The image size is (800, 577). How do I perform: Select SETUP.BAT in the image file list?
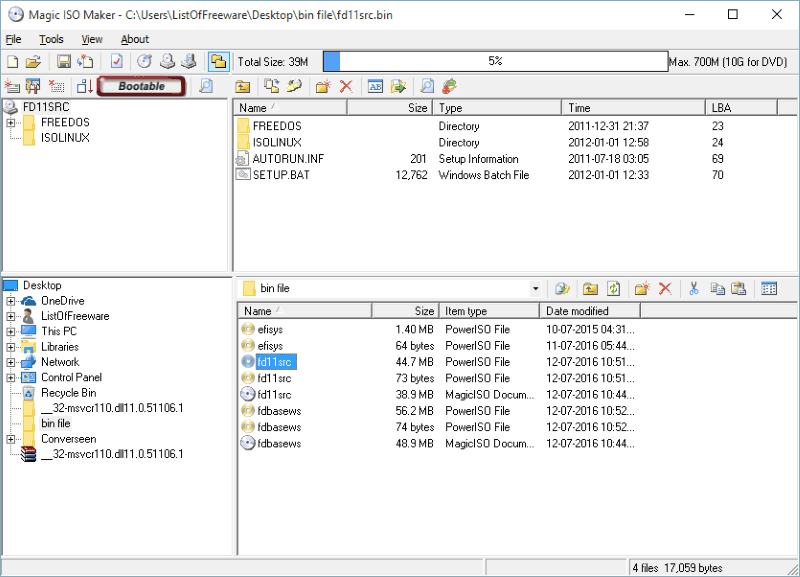click(x=281, y=175)
